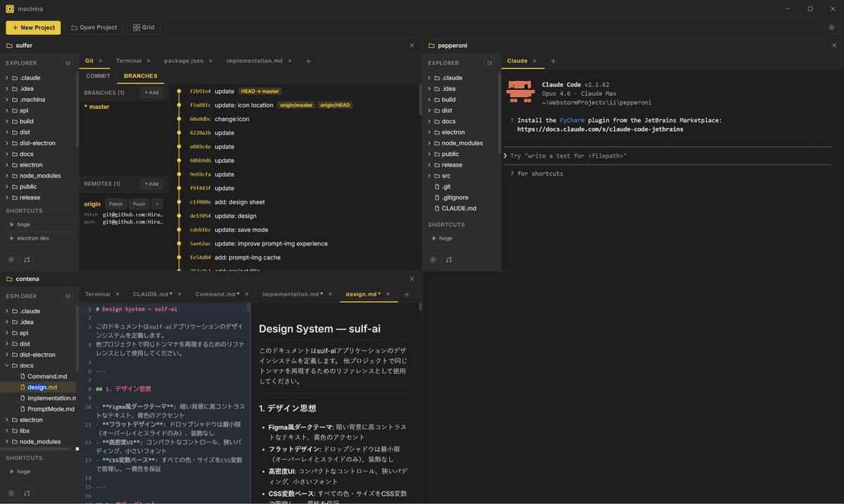This screenshot has width=844, height=504.
Task: Close the contena project panel
Action: (x=412, y=279)
